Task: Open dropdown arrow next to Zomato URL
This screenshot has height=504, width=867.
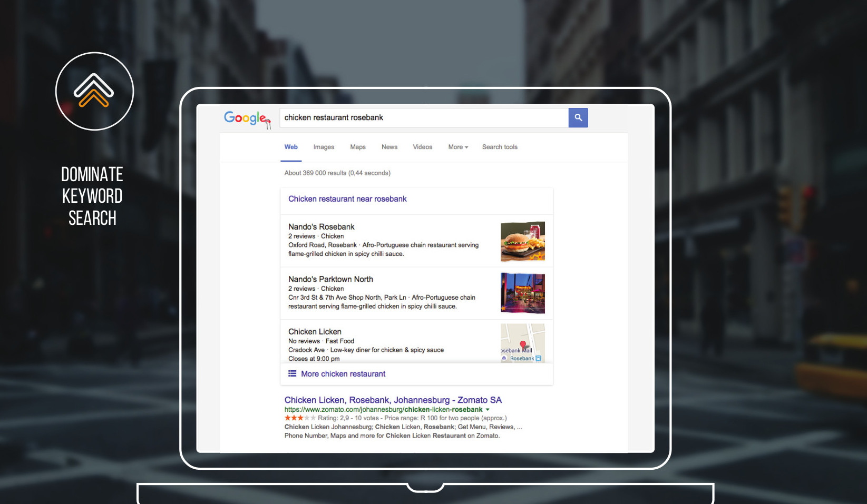Action: click(488, 410)
